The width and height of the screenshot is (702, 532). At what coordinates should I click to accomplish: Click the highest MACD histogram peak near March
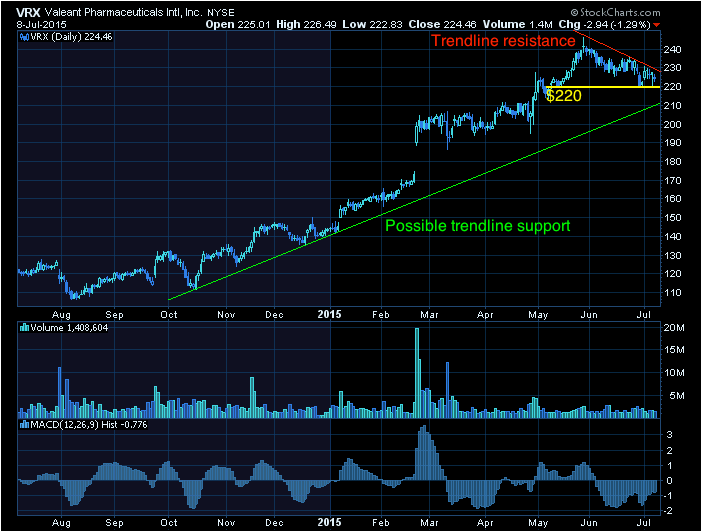[x=423, y=453]
